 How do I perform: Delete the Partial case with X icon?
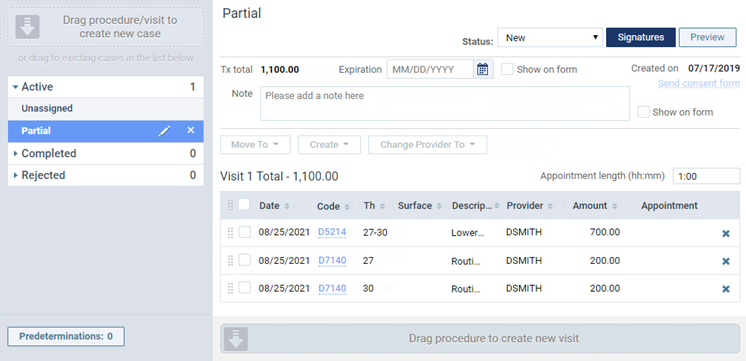point(191,130)
